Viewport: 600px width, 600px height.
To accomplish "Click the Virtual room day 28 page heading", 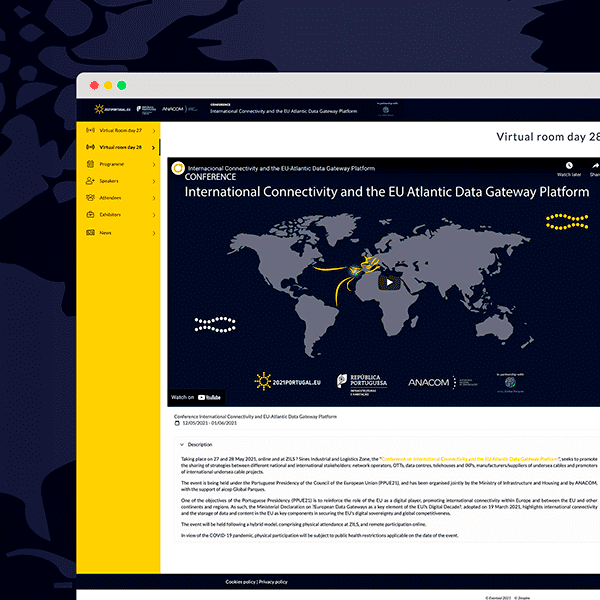I will click(x=548, y=137).
